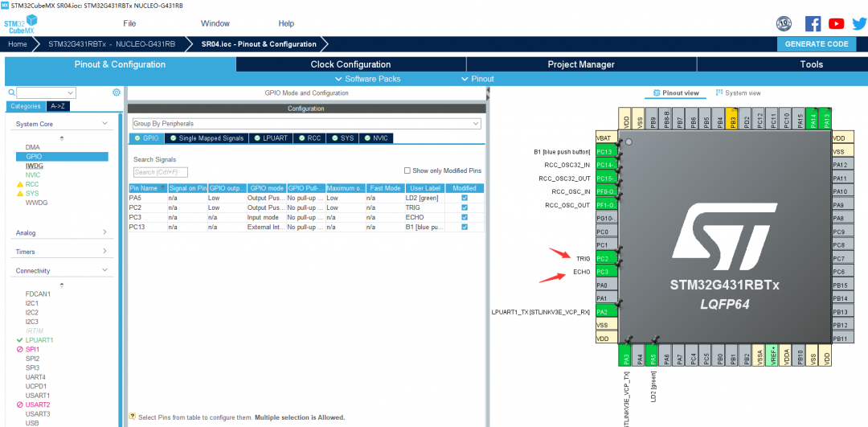Select IWDG under System Core
Image resolution: width=868 pixels, height=427 pixels.
(34, 166)
